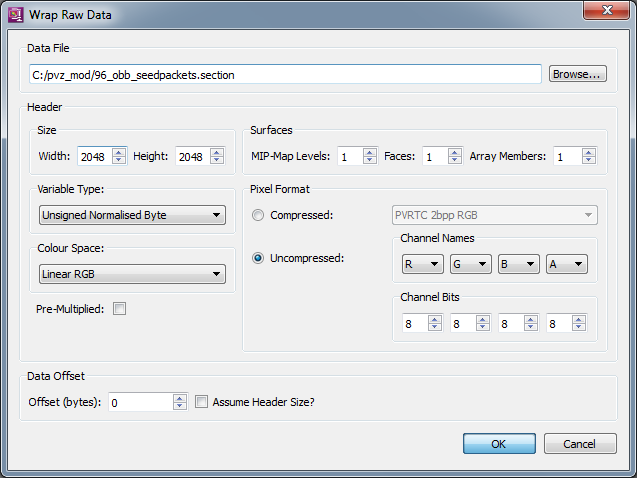Image resolution: width=637 pixels, height=478 pixels.
Task: Decrease the Height value with down arrow
Action: point(218,160)
